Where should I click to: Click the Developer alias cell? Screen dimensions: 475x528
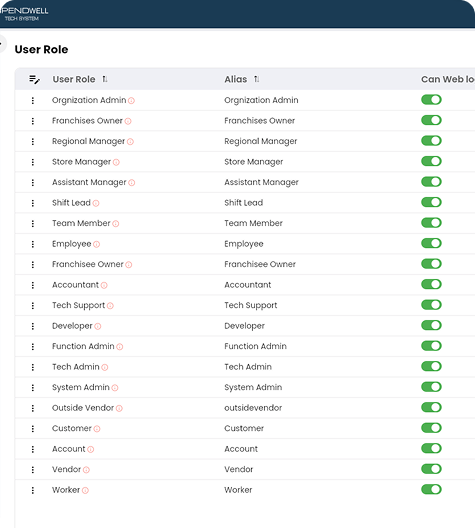click(x=244, y=326)
